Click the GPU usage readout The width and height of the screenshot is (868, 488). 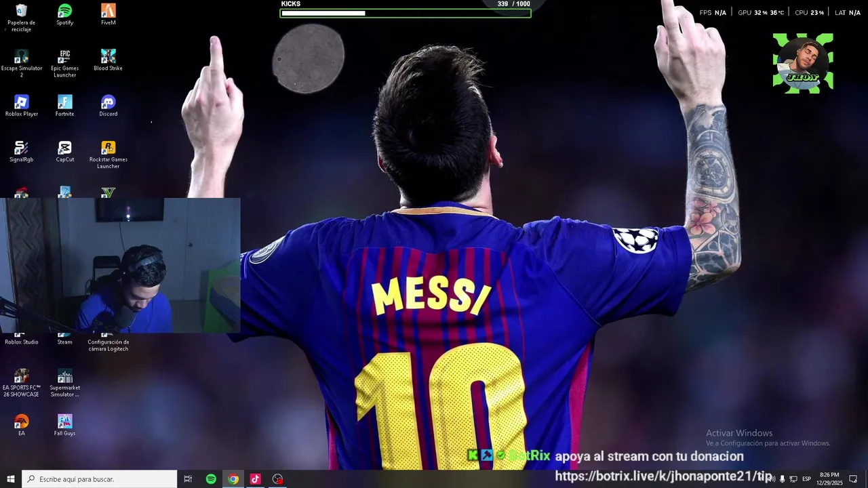click(761, 13)
